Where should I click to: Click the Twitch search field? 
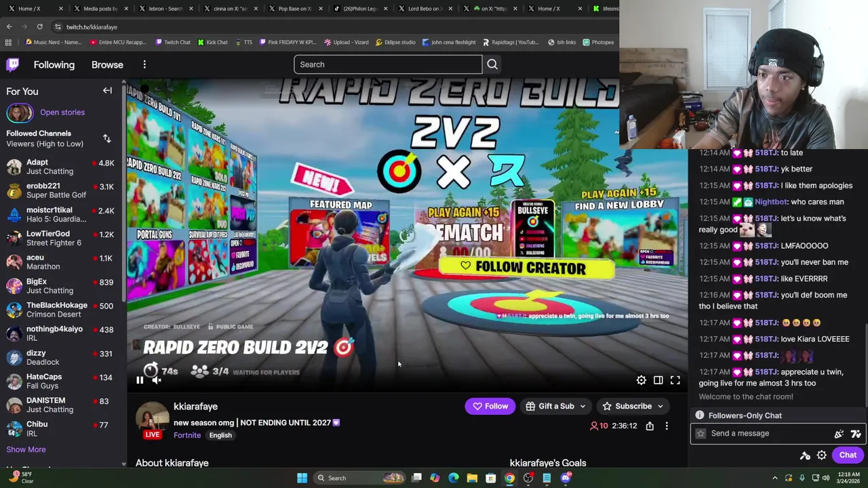click(x=388, y=64)
